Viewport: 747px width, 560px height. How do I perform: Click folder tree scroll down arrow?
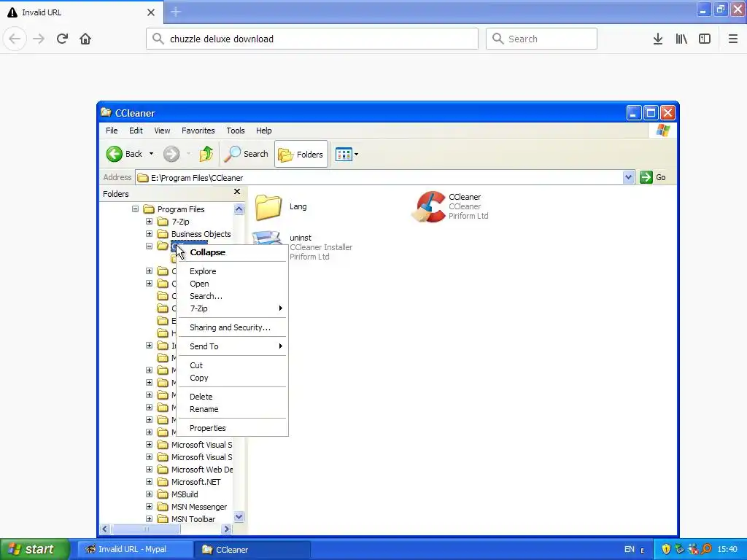coord(239,517)
